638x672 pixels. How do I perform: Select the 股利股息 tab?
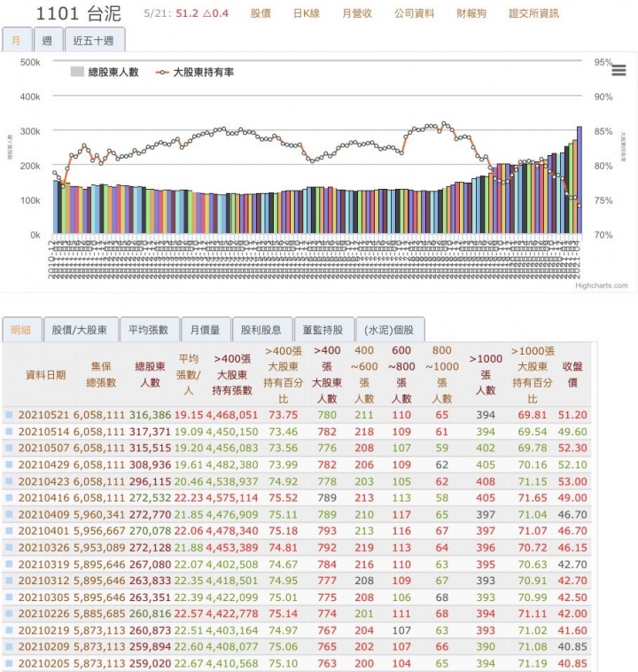tap(261, 330)
